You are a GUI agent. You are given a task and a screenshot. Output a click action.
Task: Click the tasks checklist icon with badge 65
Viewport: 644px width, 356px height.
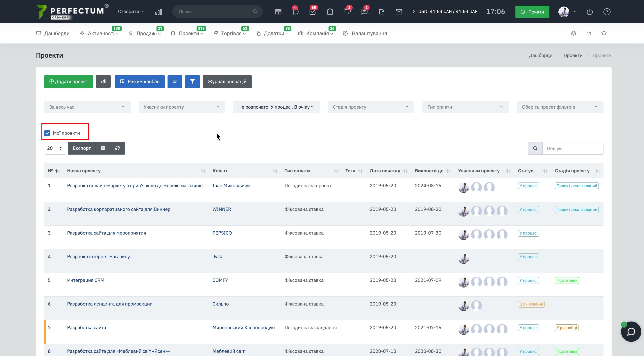tap(313, 12)
